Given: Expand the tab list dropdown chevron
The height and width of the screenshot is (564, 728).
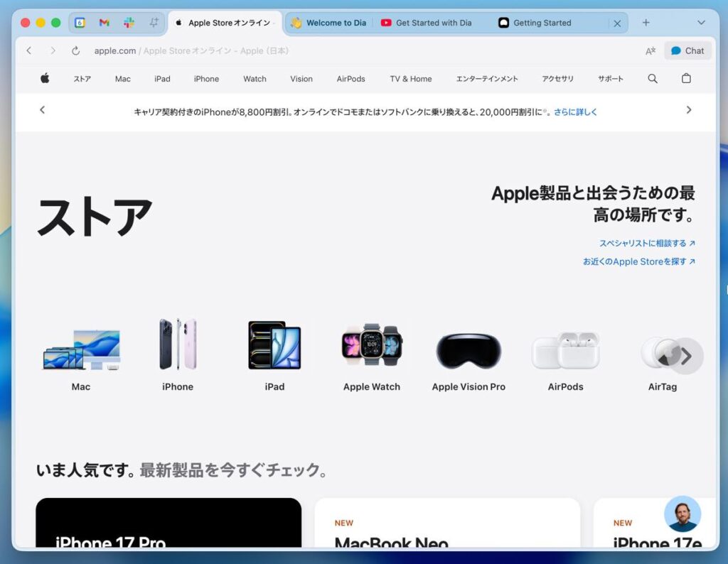Looking at the screenshot, I should 701,23.
